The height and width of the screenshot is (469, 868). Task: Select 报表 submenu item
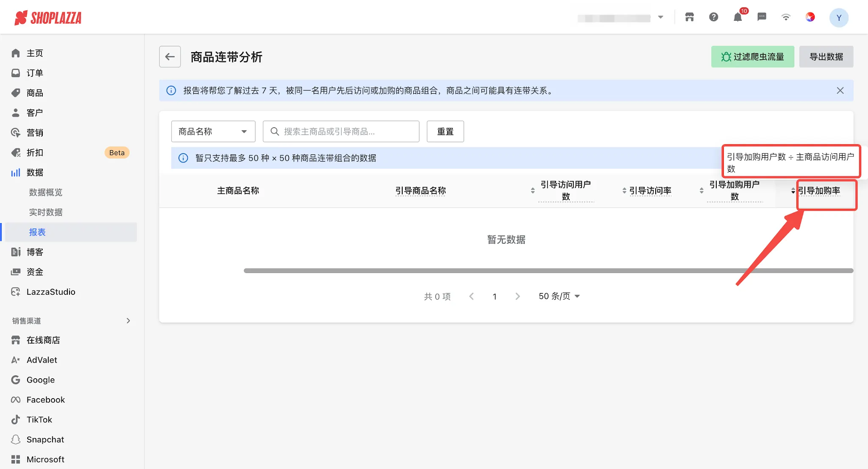70,232
